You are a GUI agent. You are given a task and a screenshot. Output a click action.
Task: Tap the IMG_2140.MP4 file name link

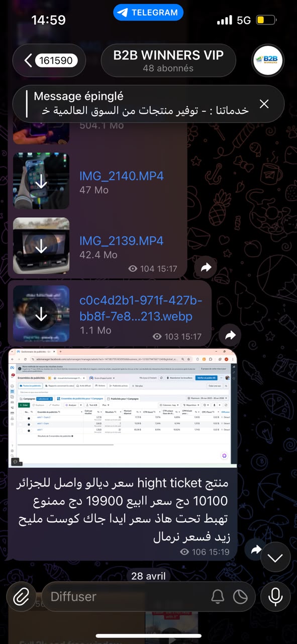[x=122, y=176]
